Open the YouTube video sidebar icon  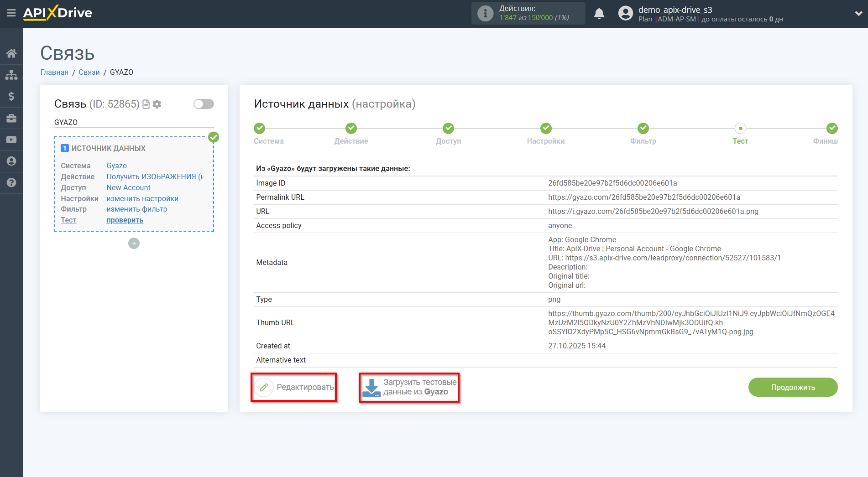point(11,140)
